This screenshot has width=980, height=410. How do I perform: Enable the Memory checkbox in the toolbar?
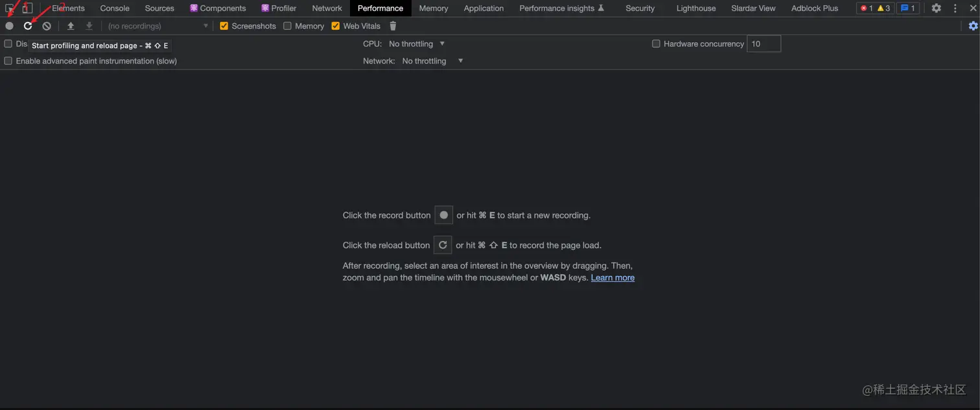click(288, 26)
